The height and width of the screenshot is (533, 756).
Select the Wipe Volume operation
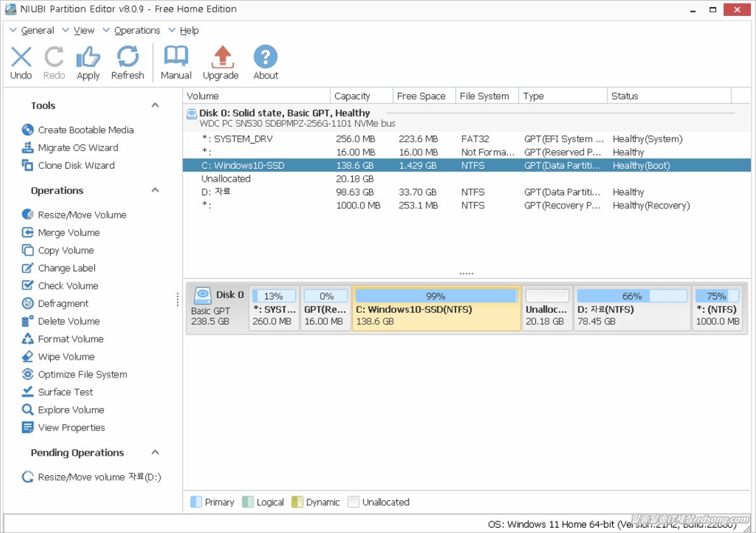coord(66,357)
